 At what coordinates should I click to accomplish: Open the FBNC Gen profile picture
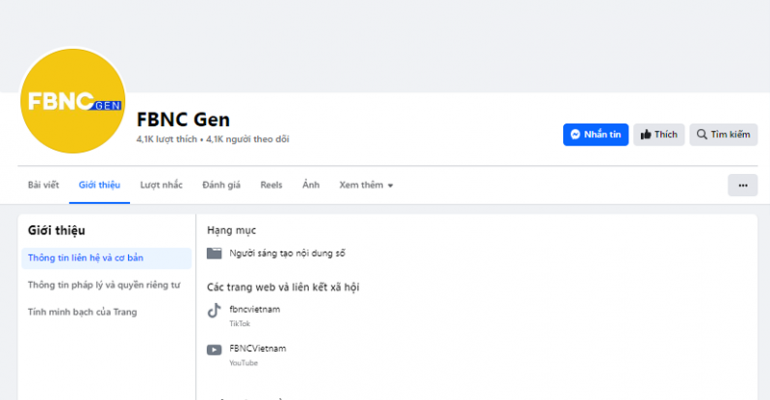73,101
